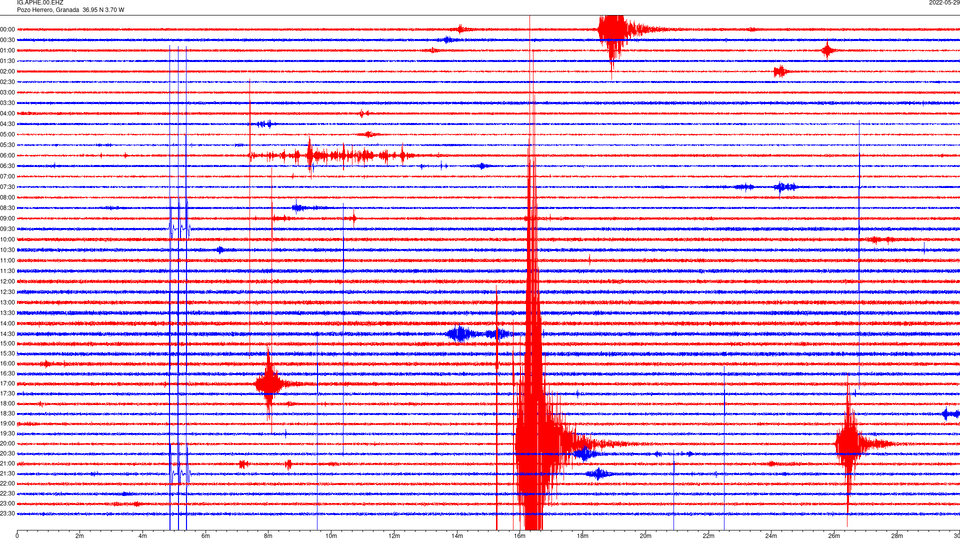Select the 21:30 trace time label
This screenshot has height=540, width=960.
coord(8,474)
